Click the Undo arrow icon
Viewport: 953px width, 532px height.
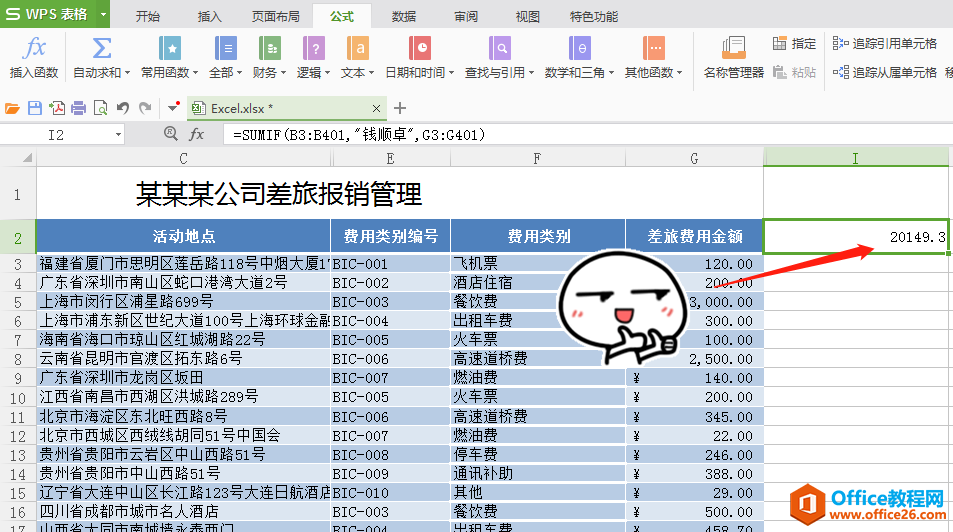(123, 108)
